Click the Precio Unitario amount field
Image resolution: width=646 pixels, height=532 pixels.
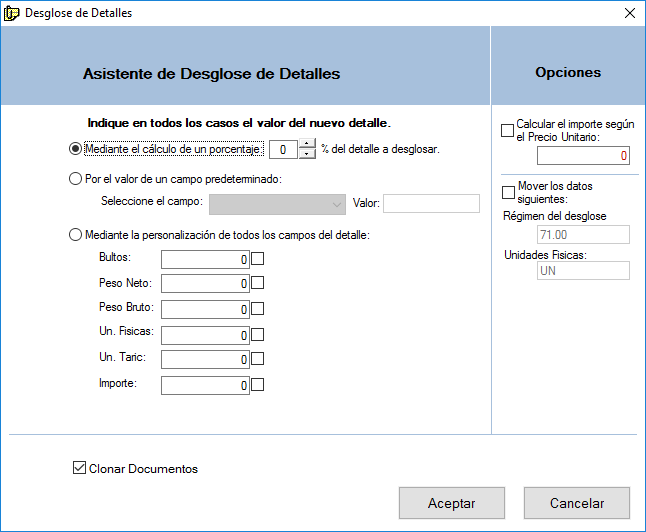pos(583,156)
